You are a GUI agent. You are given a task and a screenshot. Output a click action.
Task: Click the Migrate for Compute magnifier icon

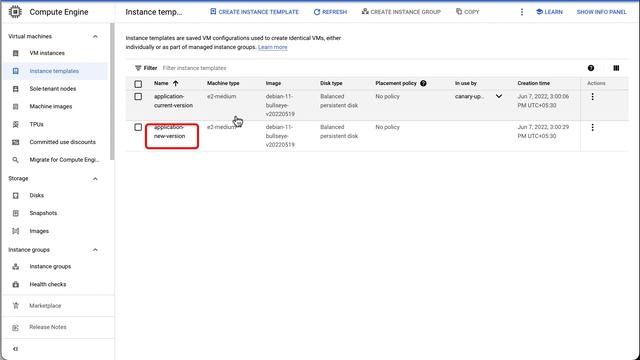tap(16, 160)
